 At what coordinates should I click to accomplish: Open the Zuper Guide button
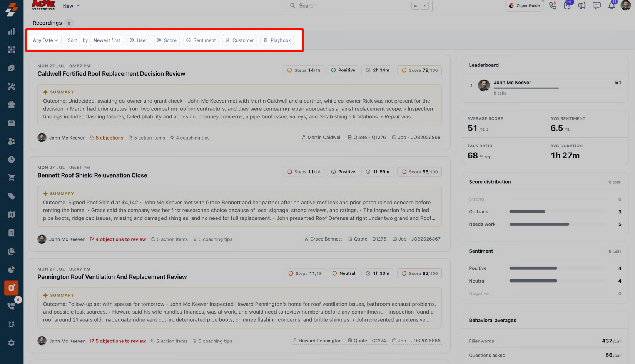click(524, 6)
